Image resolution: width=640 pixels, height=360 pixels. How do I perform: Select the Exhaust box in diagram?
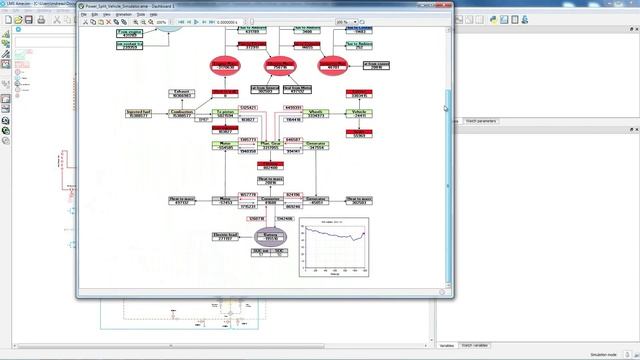tap(182, 93)
